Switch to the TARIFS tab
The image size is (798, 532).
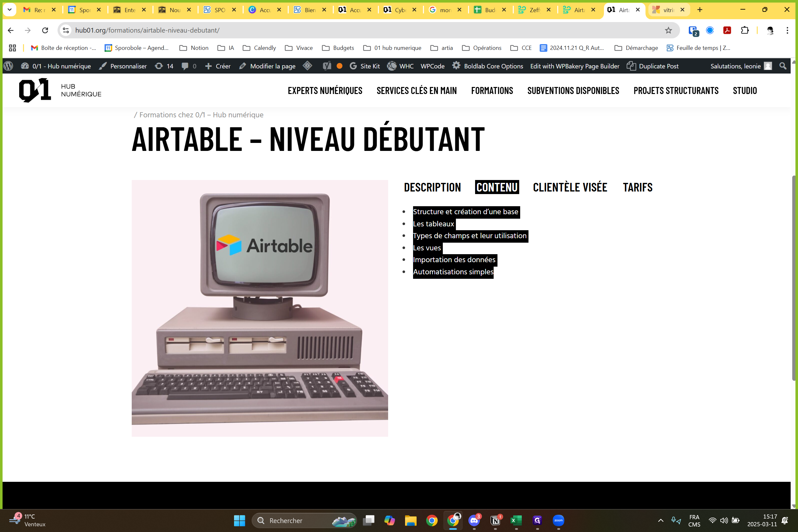pos(638,187)
